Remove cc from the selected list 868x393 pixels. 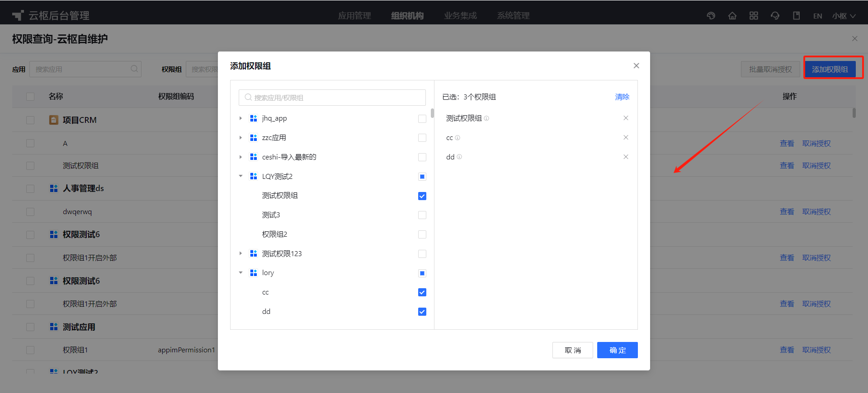click(x=626, y=137)
